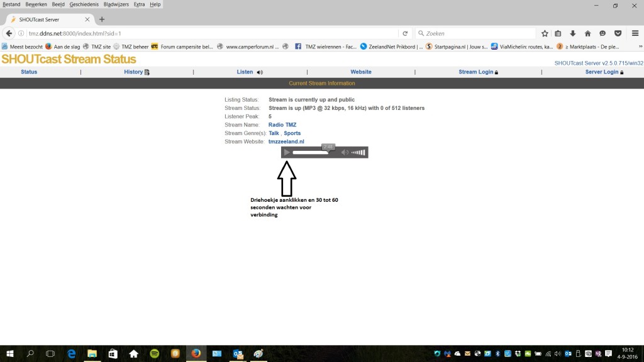644x362 pixels.
Task: Go to Firefox home page icon
Action: pos(587,33)
